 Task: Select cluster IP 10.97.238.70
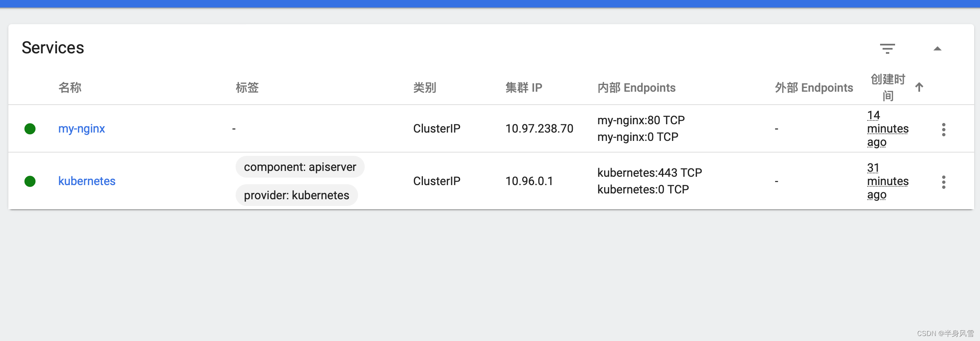pos(539,129)
